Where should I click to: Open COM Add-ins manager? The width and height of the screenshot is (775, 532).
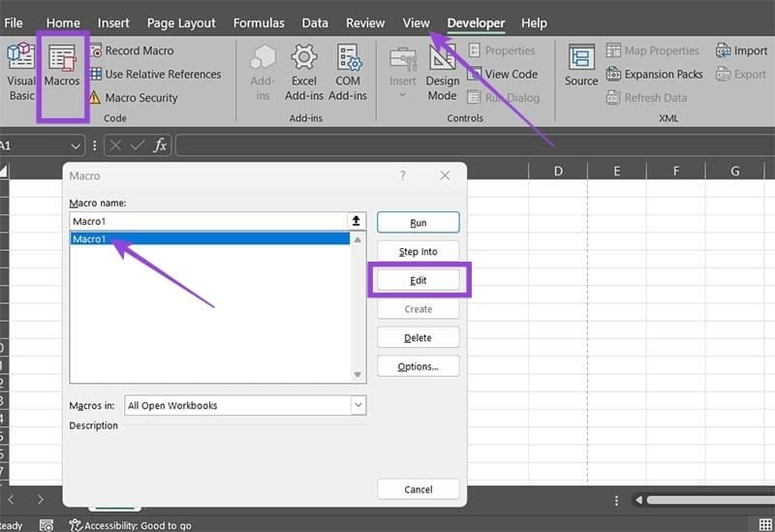(x=346, y=71)
